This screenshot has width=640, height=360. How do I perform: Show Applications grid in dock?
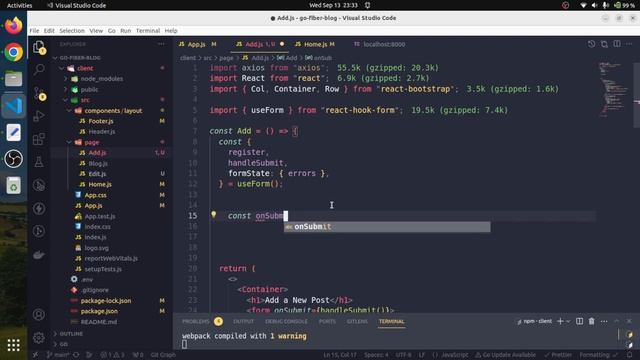pyautogui.click(x=13, y=345)
